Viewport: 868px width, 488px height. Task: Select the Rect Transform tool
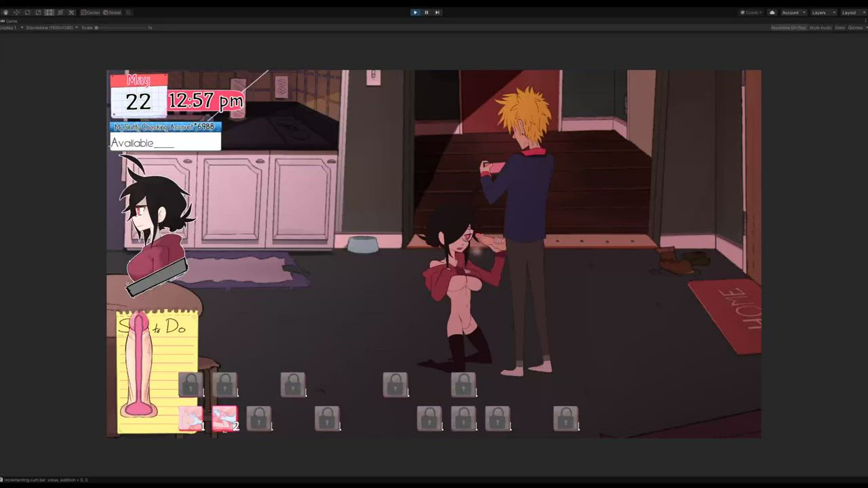click(x=49, y=12)
